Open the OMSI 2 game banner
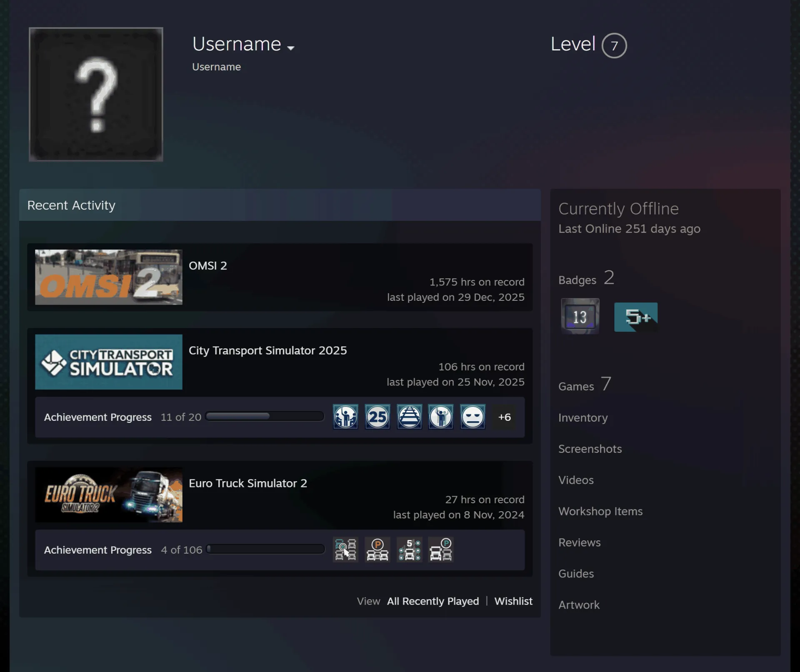800x672 pixels. pos(109,277)
